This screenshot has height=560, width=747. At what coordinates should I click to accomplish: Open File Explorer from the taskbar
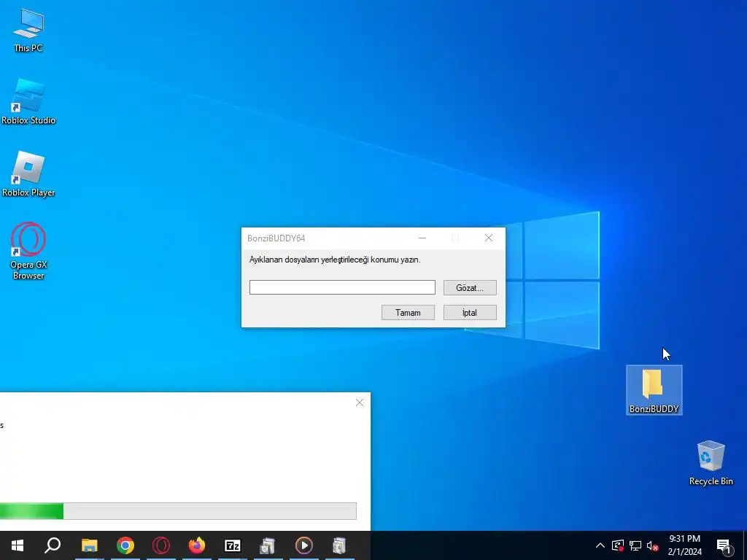[x=89, y=545]
